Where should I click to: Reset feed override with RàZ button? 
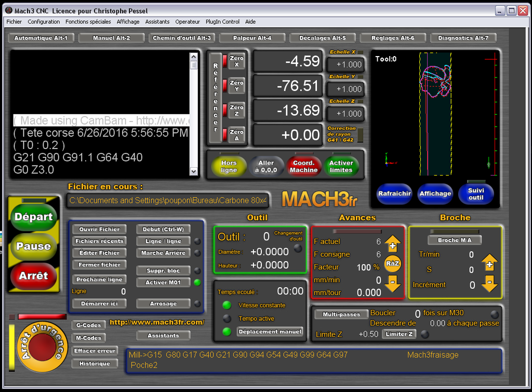click(x=393, y=263)
